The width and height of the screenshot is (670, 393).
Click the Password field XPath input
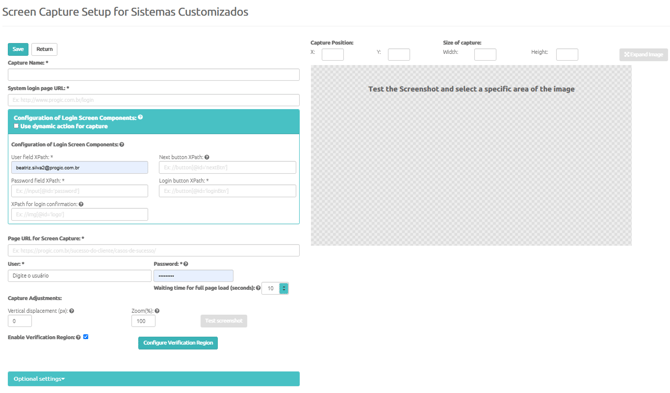79,191
